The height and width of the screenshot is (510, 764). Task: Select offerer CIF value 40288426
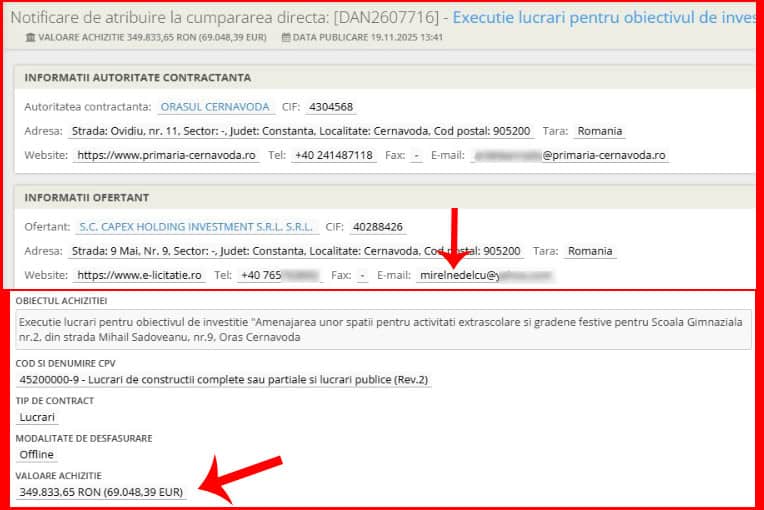(x=378, y=227)
